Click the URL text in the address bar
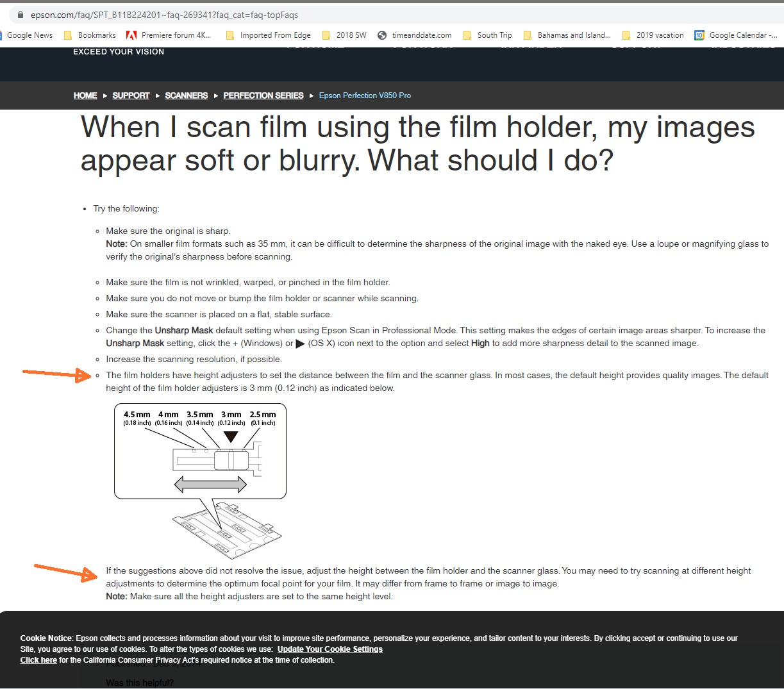The image size is (784, 689). [164, 15]
